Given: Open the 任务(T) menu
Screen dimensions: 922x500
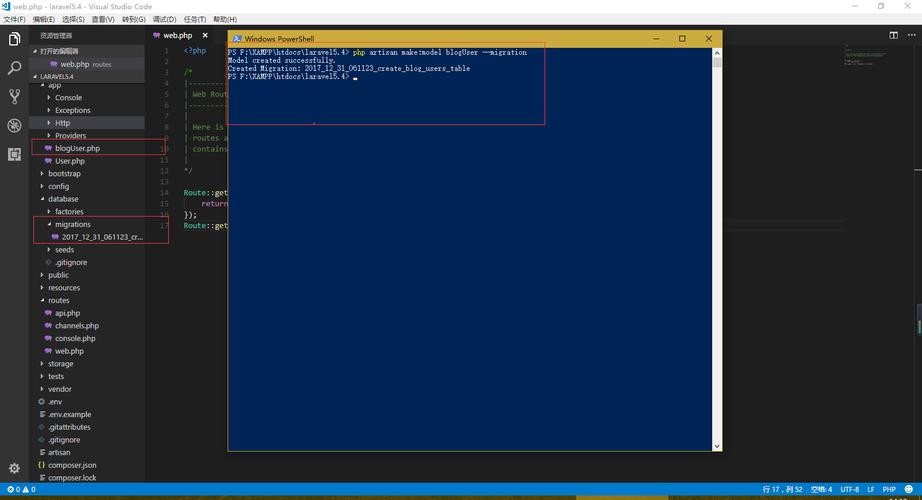Looking at the screenshot, I should tap(195, 19).
